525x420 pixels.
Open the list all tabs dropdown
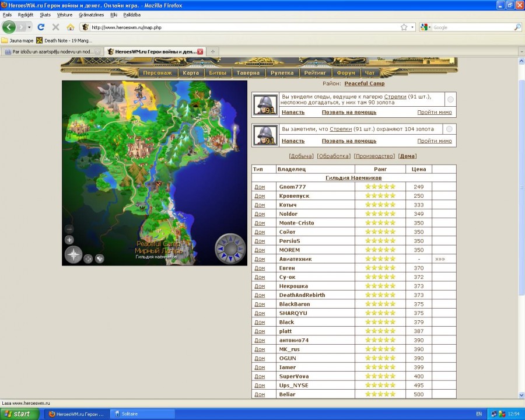pyautogui.click(x=521, y=51)
